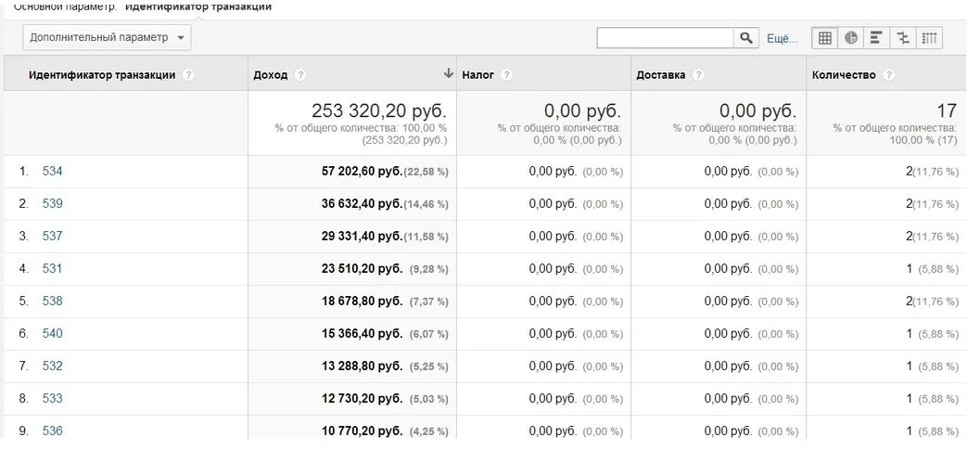980x450 pixels.
Task: Sort by Доставка column header
Action: [x=661, y=75]
